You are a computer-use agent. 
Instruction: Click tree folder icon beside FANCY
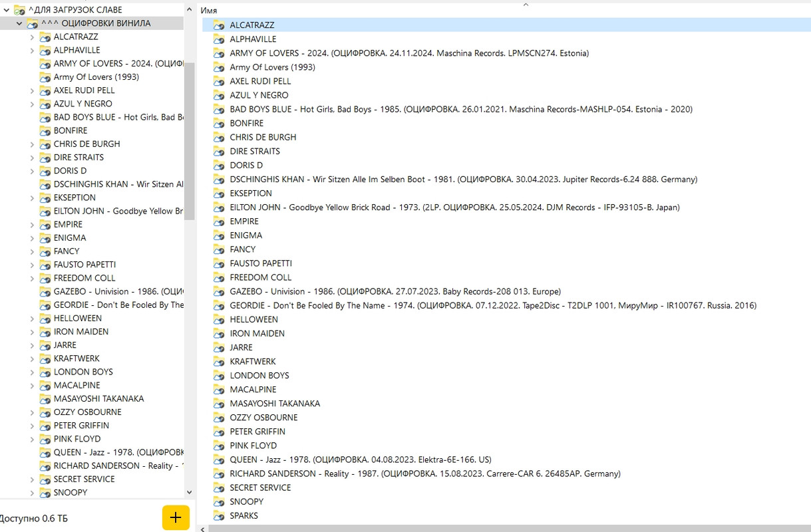tap(45, 251)
